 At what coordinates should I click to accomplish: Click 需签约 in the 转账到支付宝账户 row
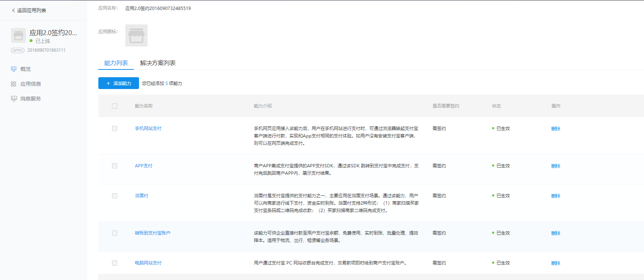pyautogui.click(x=439, y=233)
